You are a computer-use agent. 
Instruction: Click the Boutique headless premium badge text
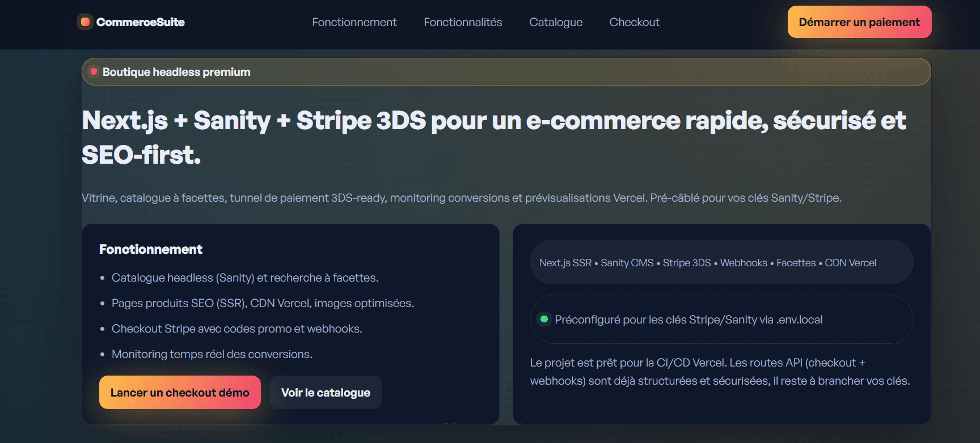point(176,72)
